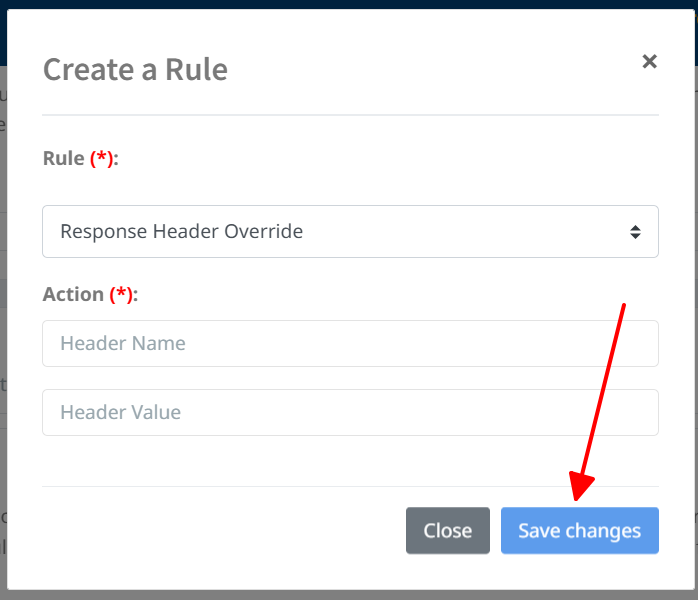
Task: Click the red arrow's tail end
Action: (625, 304)
